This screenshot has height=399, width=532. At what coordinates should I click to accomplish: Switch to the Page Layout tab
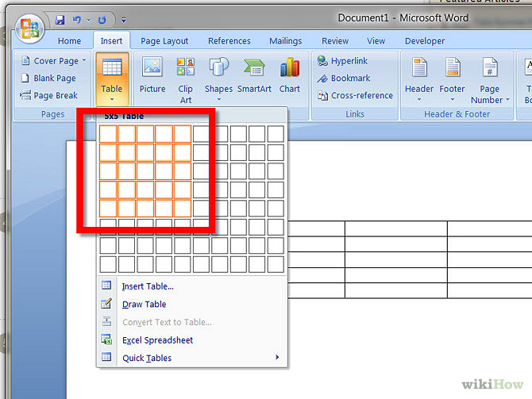click(164, 41)
